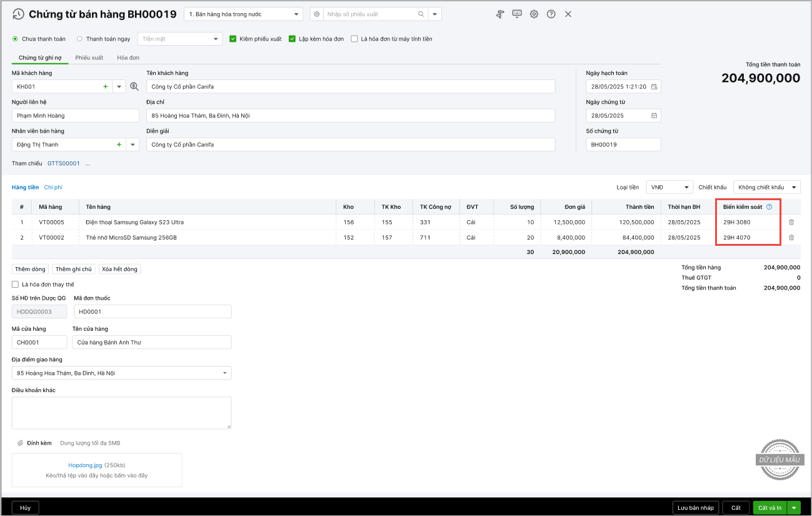Image resolution: width=812 pixels, height=516 pixels.
Task: Switch to the Chi phí tab
Action: [x=53, y=187]
